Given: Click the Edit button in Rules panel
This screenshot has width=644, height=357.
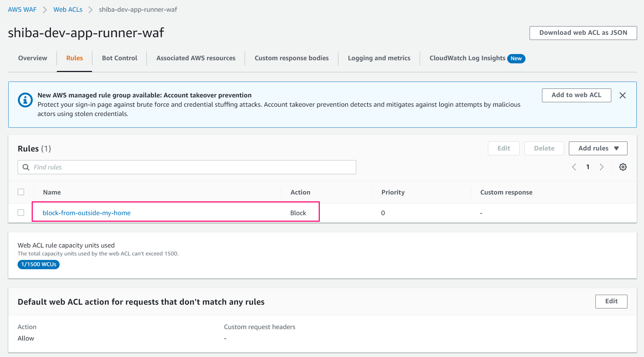Looking at the screenshot, I should click(503, 148).
